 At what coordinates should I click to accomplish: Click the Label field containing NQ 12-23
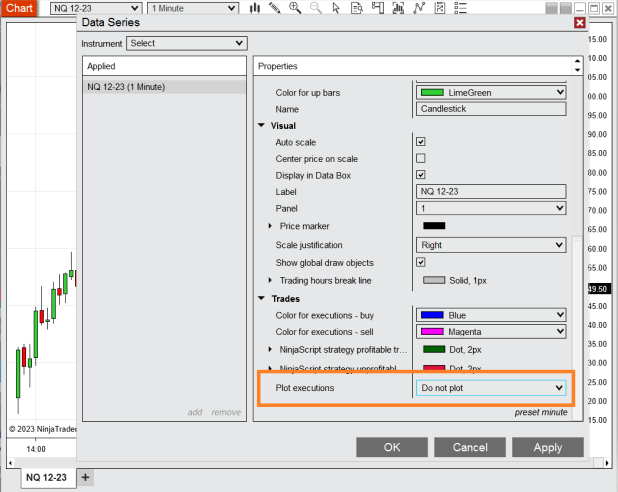(x=491, y=192)
